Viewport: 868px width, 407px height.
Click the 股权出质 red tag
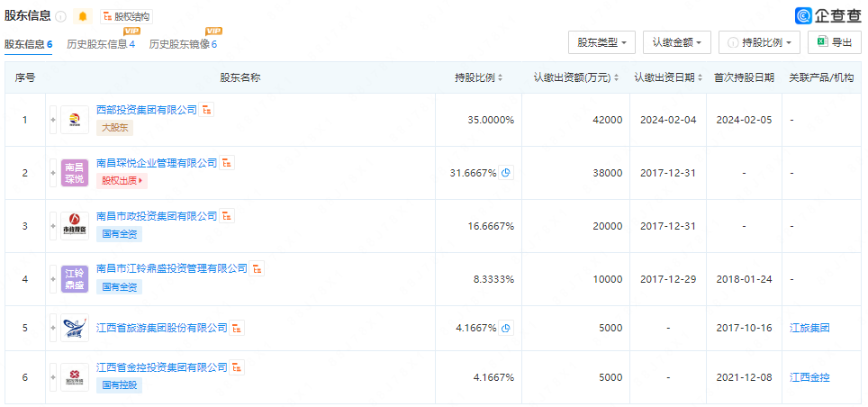tap(122, 180)
